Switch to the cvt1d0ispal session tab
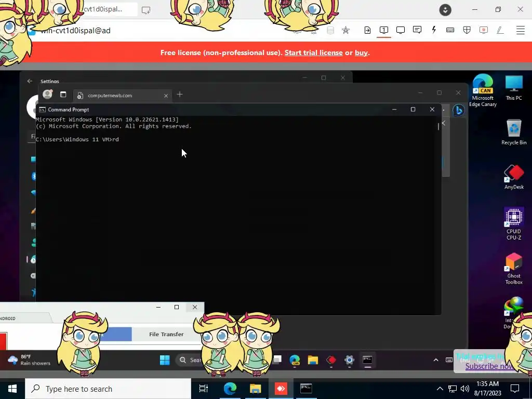This screenshot has width=532, height=399. (x=103, y=9)
